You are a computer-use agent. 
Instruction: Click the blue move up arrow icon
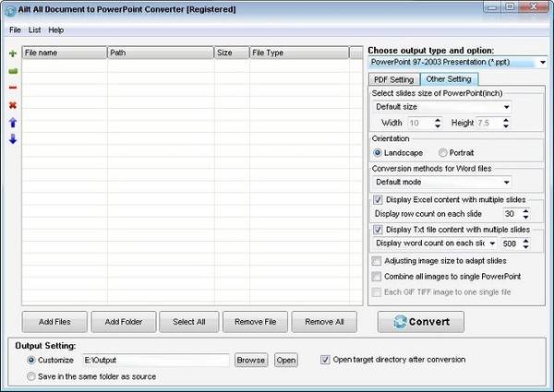pos(13,123)
